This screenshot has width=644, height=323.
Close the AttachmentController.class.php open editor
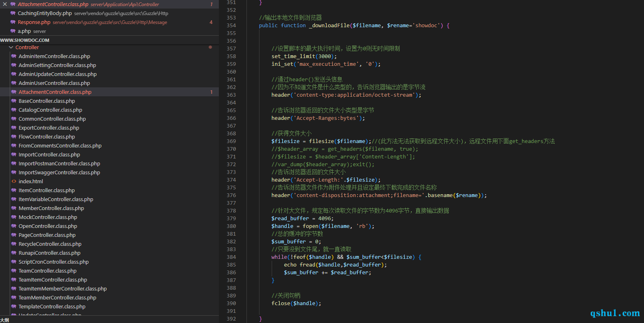[5, 4]
